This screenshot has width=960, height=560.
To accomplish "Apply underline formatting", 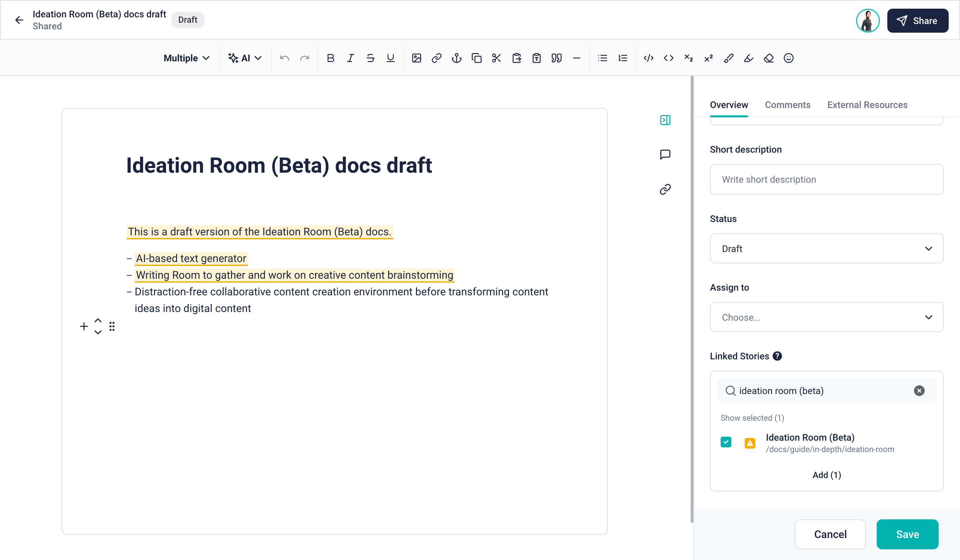I will [390, 58].
